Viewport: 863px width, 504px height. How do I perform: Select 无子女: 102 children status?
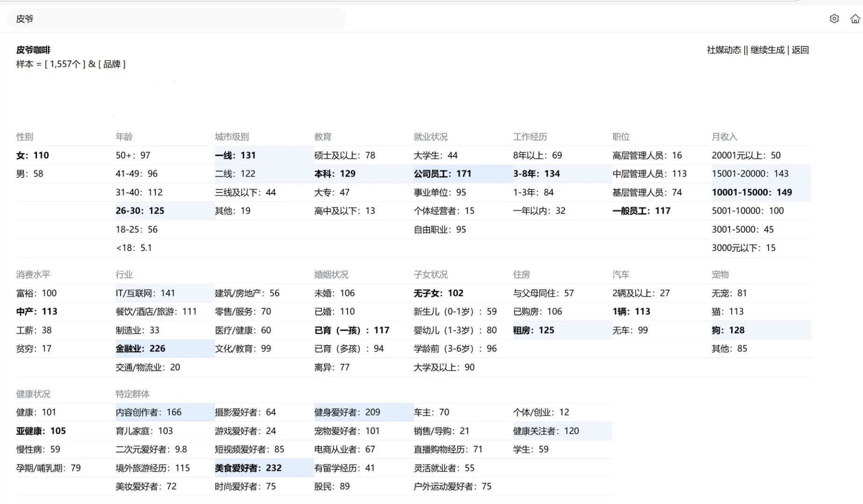pyautogui.click(x=439, y=293)
